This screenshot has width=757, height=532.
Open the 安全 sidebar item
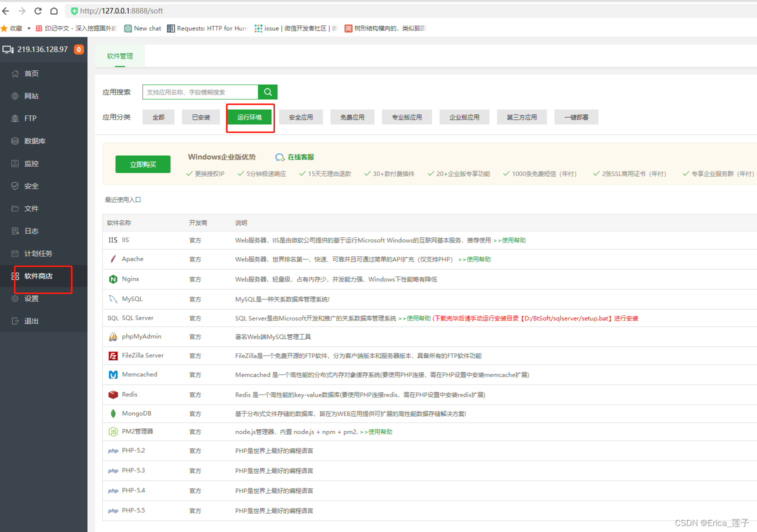(43, 186)
